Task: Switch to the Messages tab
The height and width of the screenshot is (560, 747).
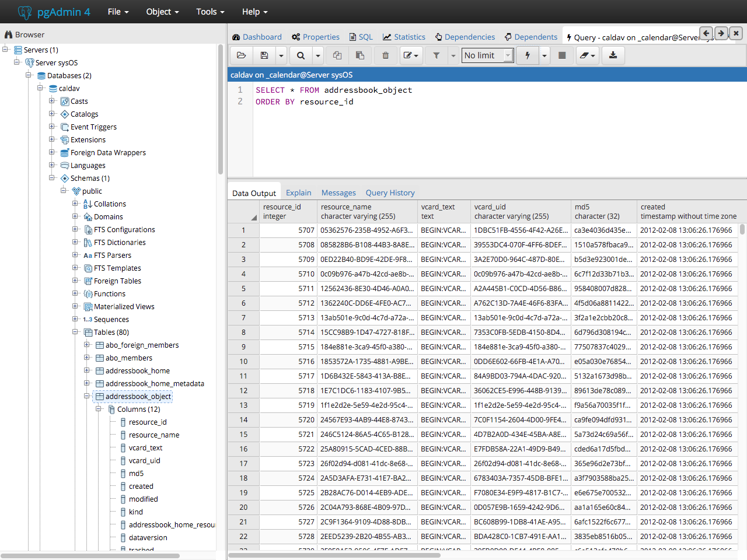Action: tap(338, 193)
